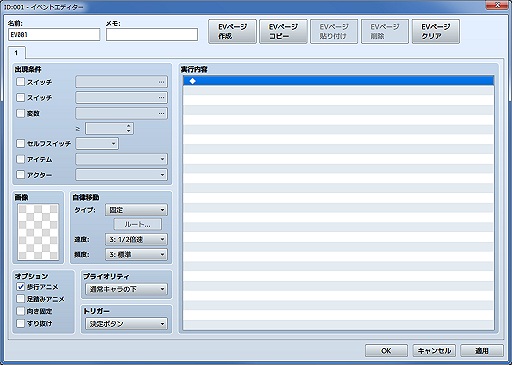Click the 名前 input field

tap(54, 35)
